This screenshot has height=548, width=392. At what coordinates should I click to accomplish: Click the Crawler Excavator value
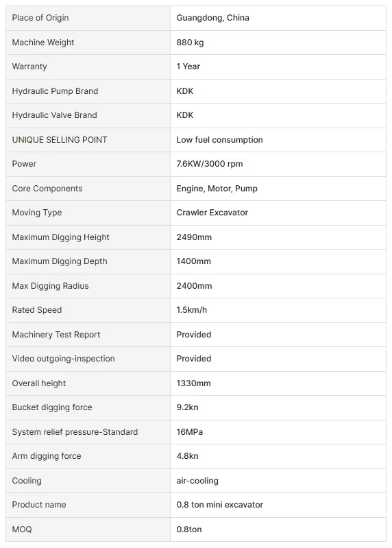[212, 213]
